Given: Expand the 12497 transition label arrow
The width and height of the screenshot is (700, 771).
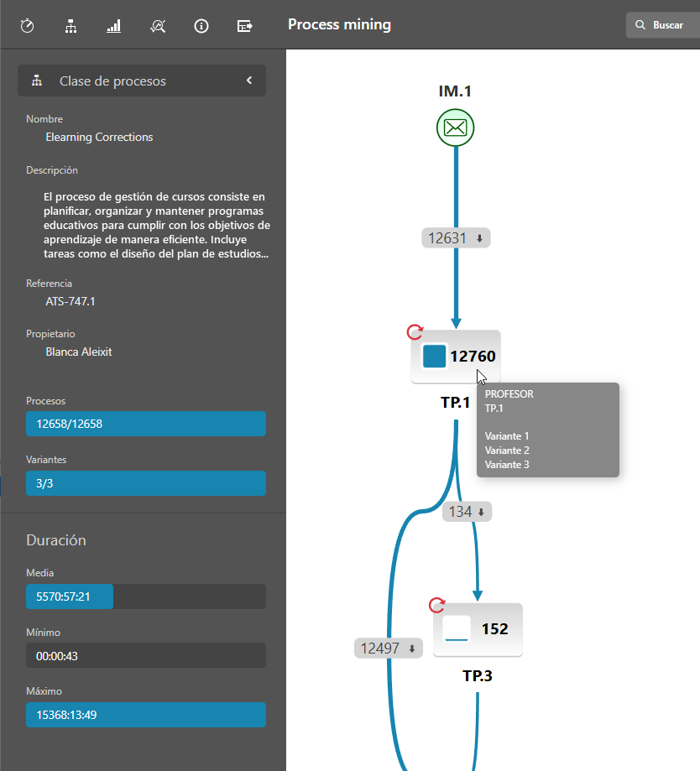Looking at the screenshot, I should tap(411, 649).
